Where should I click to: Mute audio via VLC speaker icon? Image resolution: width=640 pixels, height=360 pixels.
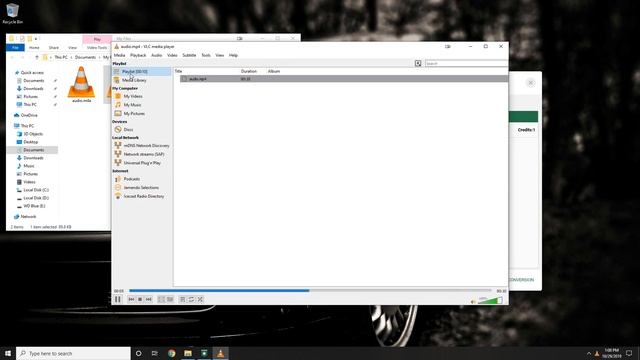pyautogui.click(x=473, y=302)
